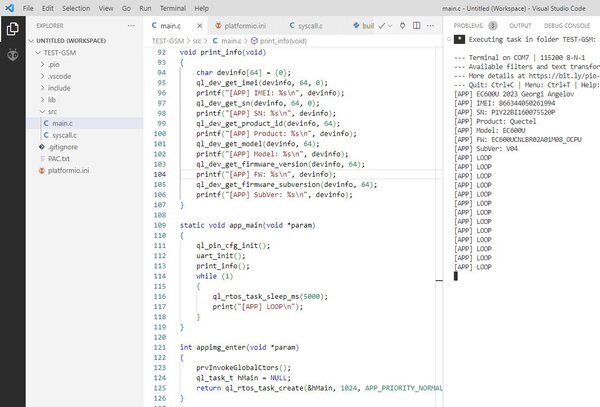Viewport: 600px width, 407px height.
Task: Open the Terminal menu
Action: point(173,8)
